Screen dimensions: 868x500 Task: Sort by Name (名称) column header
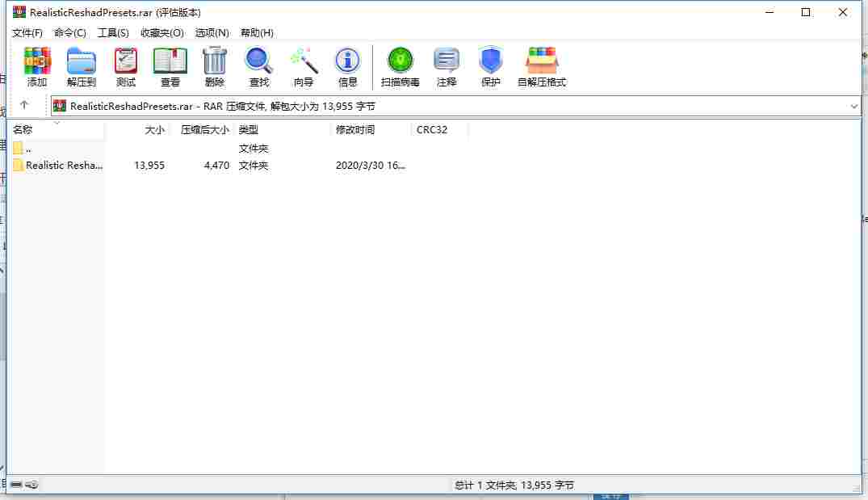[57, 129]
